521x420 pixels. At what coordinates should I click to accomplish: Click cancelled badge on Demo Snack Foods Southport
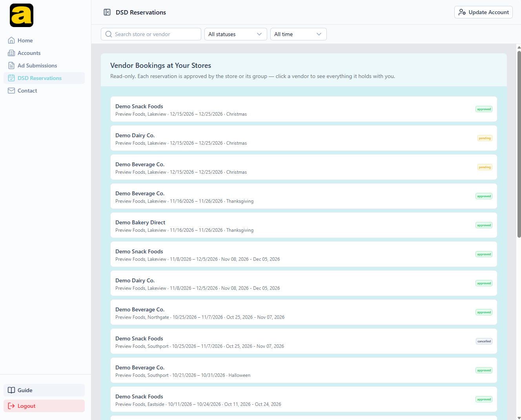click(x=484, y=341)
